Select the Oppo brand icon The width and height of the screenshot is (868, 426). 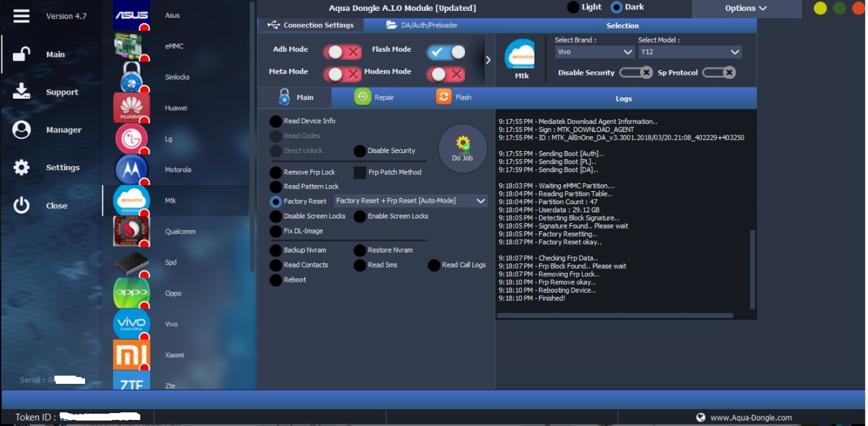point(131,293)
